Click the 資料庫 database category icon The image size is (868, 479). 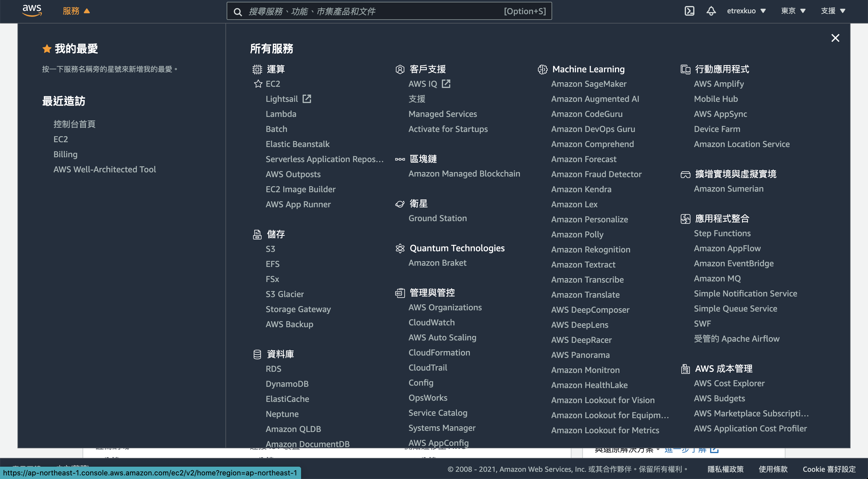click(x=257, y=354)
